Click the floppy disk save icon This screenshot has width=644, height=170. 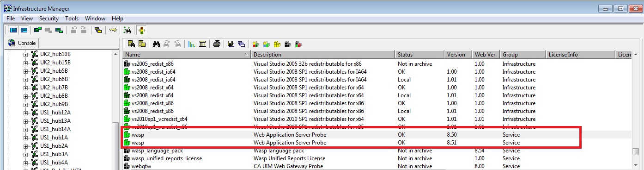(x=231, y=44)
